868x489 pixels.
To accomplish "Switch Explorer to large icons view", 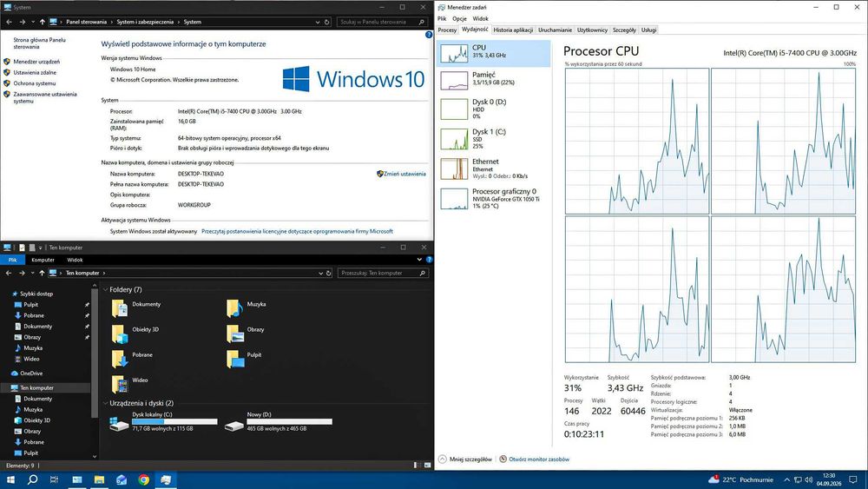I will (x=427, y=466).
